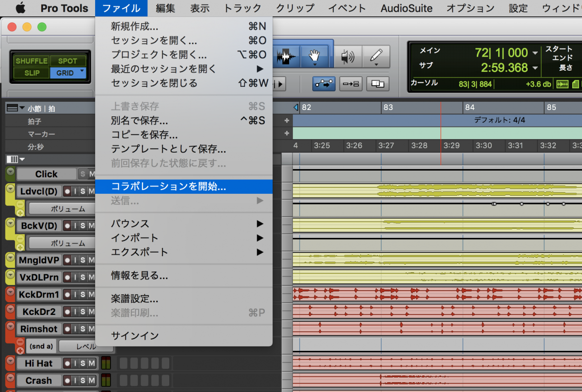
Task: Record-enable the Hi Hat track
Action: (x=67, y=363)
